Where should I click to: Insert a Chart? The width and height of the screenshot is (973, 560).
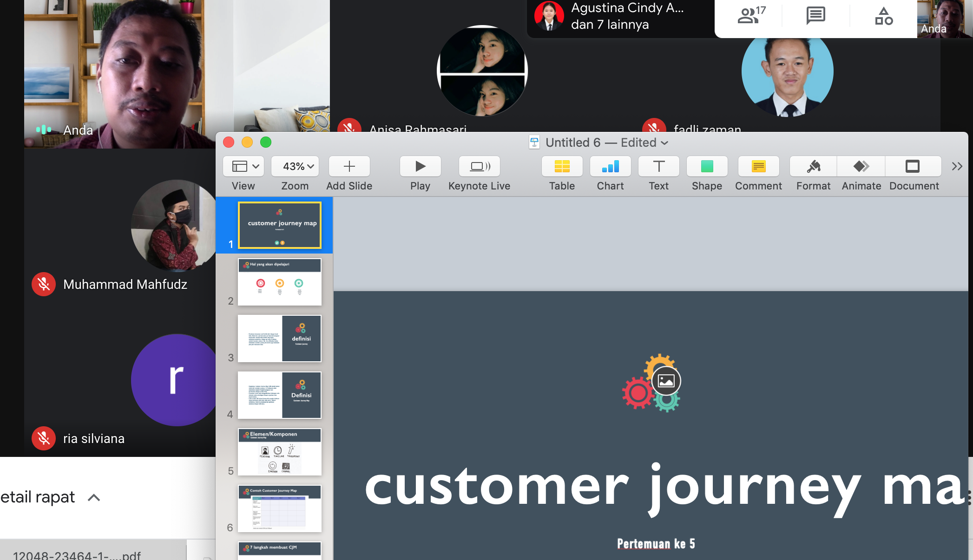pos(610,166)
